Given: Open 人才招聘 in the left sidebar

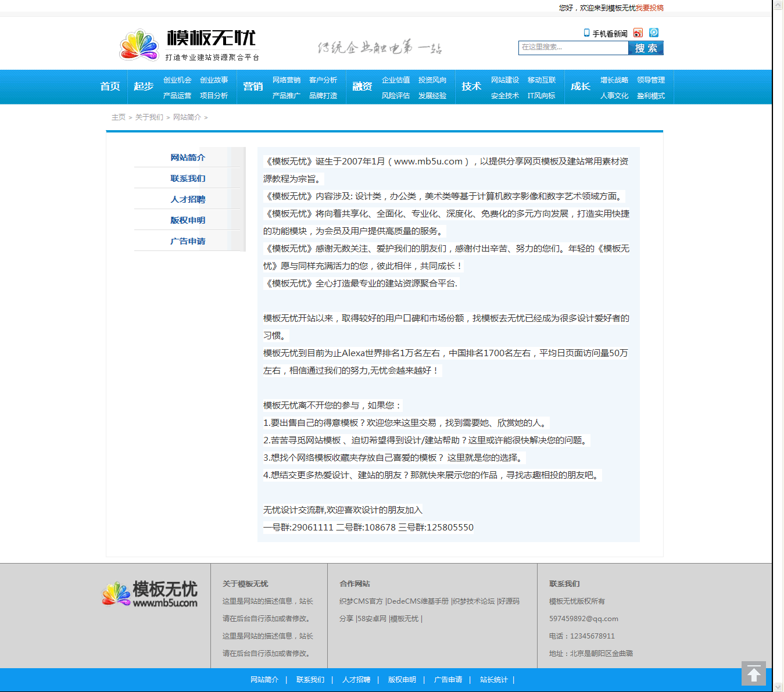Looking at the screenshot, I should click(x=188, y=199).
